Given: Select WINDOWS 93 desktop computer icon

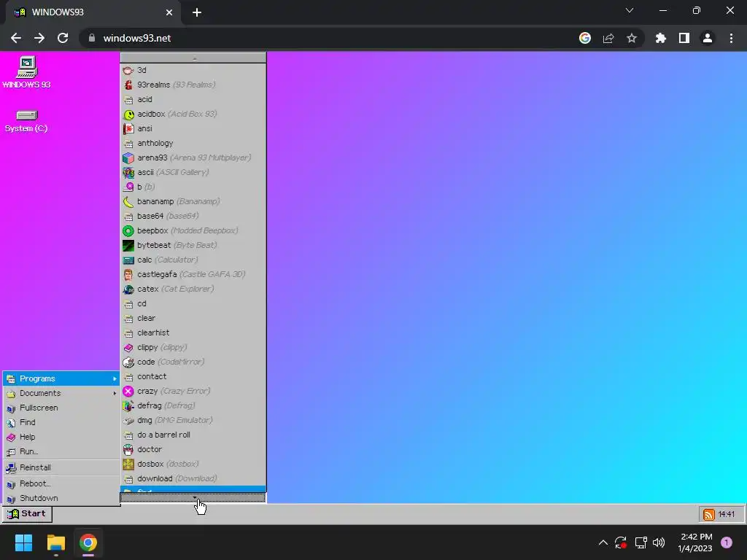Looking at the screenshot, I should 26,72.
